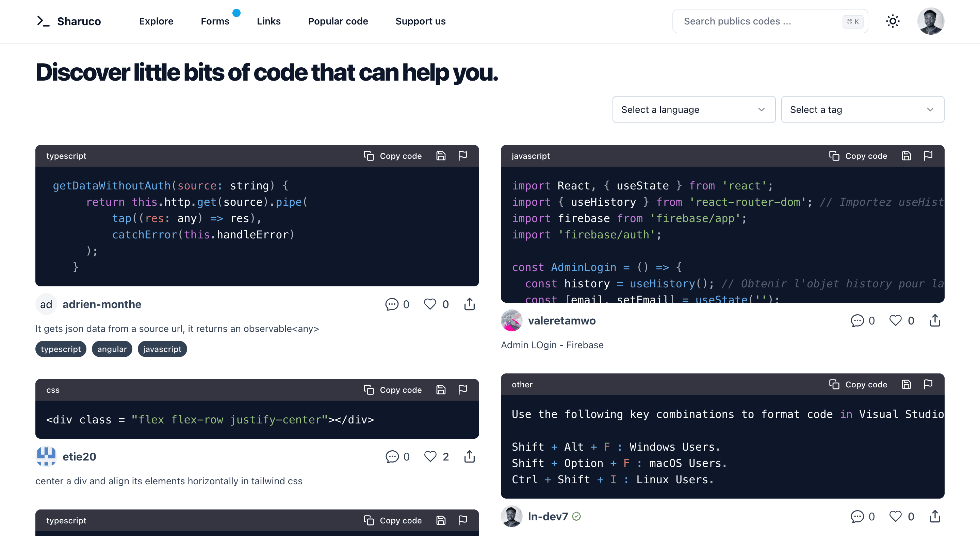Open user avatar account menu

pos(930,21)
